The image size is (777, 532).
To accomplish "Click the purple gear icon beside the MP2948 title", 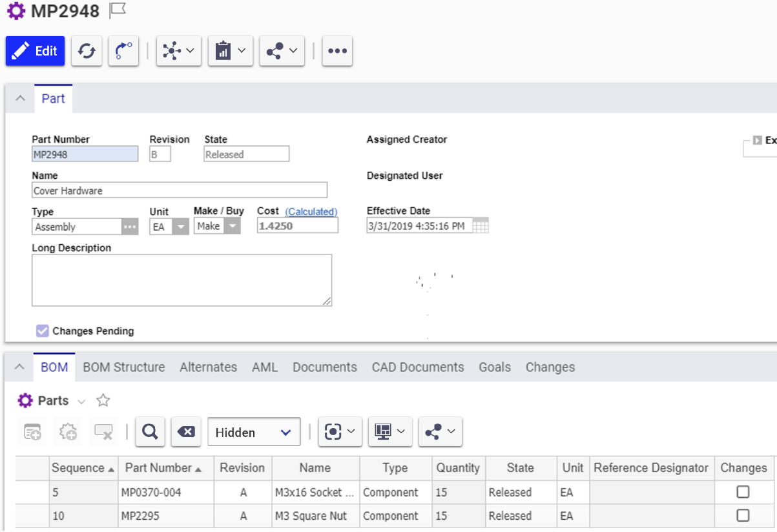I will pos(16,11).
